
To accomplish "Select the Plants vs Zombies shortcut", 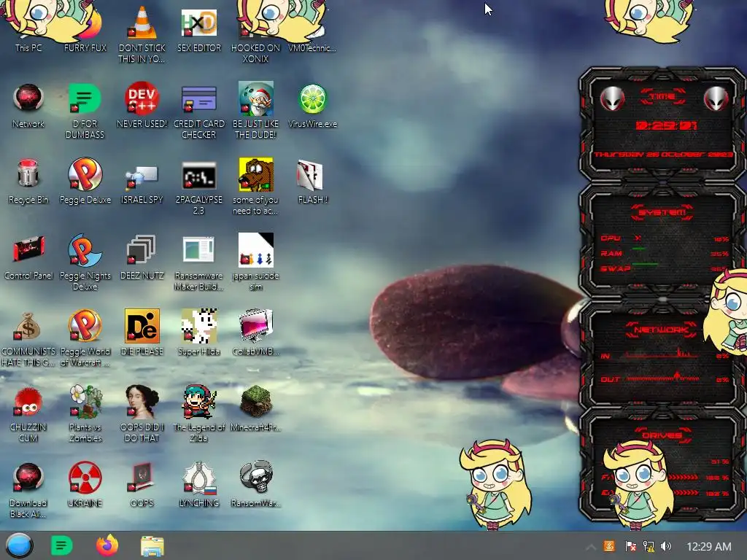I will click(x=85, y=414).
